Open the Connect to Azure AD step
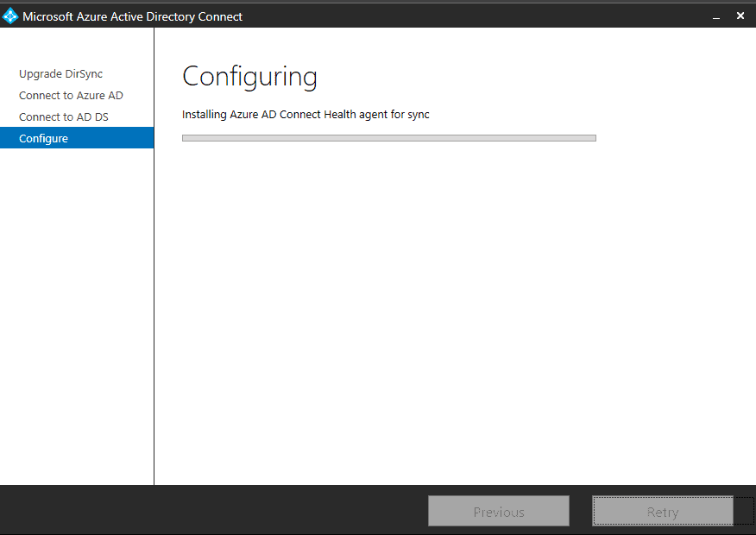Viewport: 756px width, 535px height. pyautogui.click(x=71, y=96)
